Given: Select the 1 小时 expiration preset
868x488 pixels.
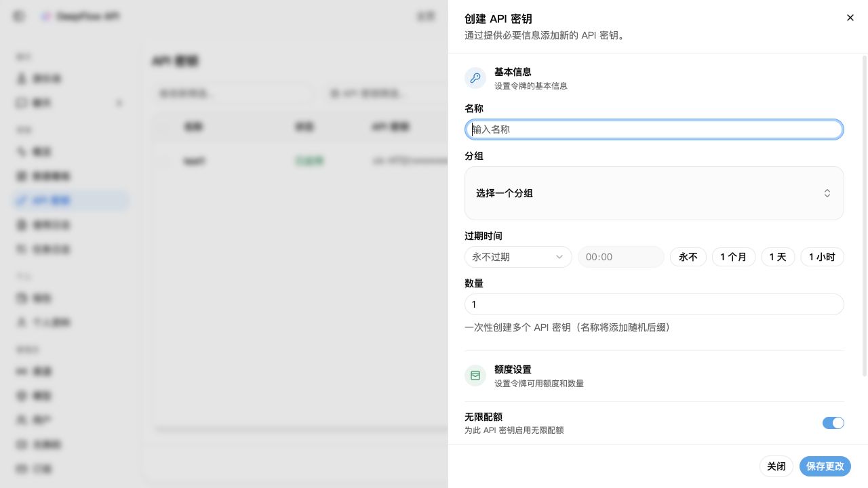Looking at the screenshot, I should [822, 257].
